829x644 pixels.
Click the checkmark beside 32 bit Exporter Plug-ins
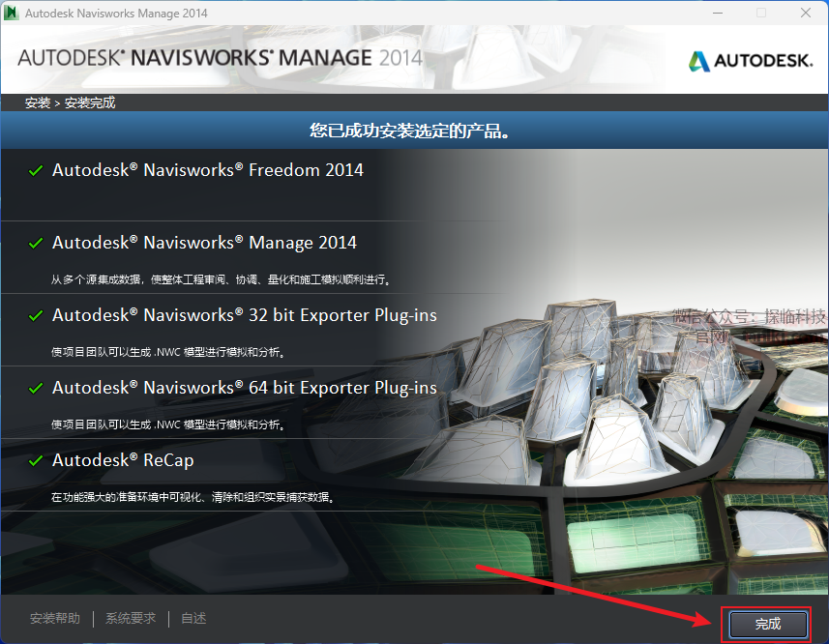click(36, 315)
